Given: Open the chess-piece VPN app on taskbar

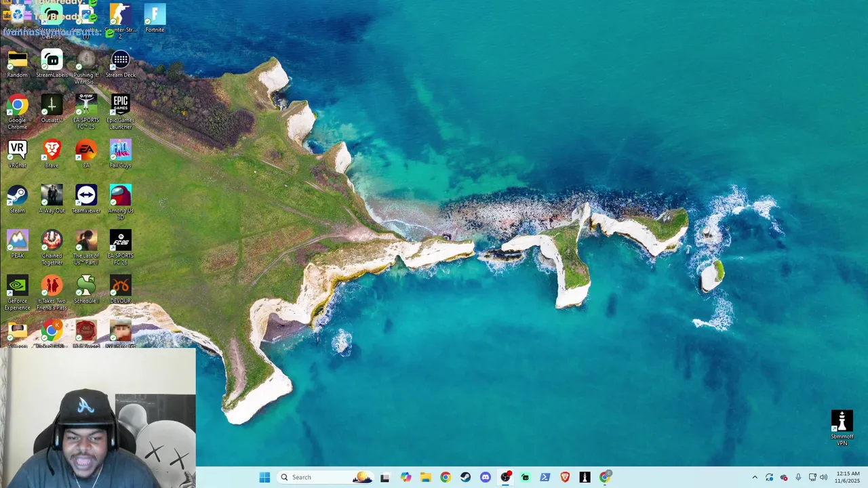Looking at the screenshot, I should [585, 477].
